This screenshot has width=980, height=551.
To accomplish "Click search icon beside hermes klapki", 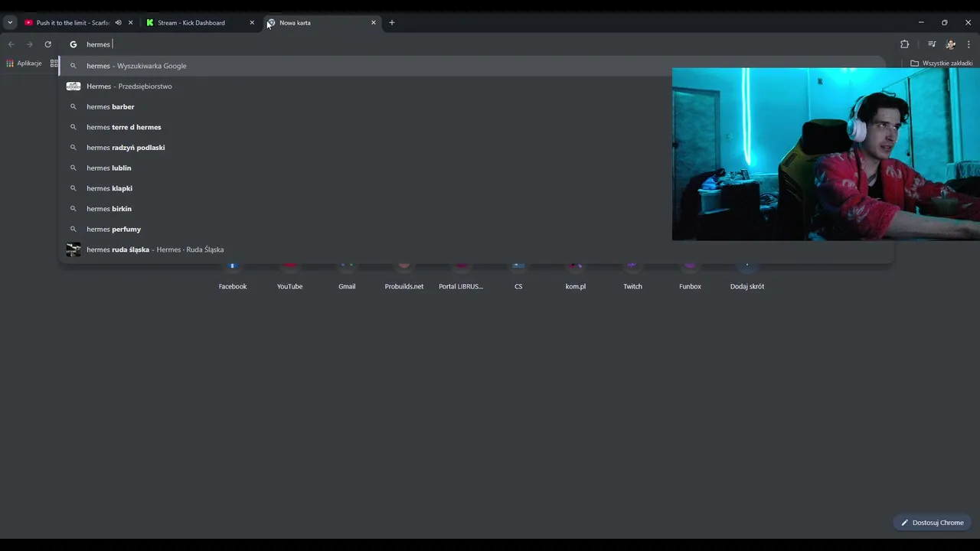I will pos(73,188).
